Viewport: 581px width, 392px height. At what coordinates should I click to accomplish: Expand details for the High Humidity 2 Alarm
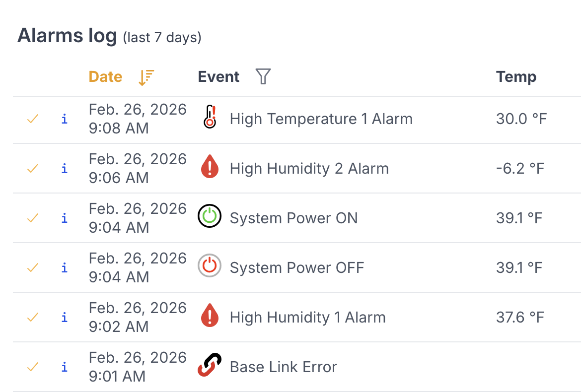(x=64, y=169)
